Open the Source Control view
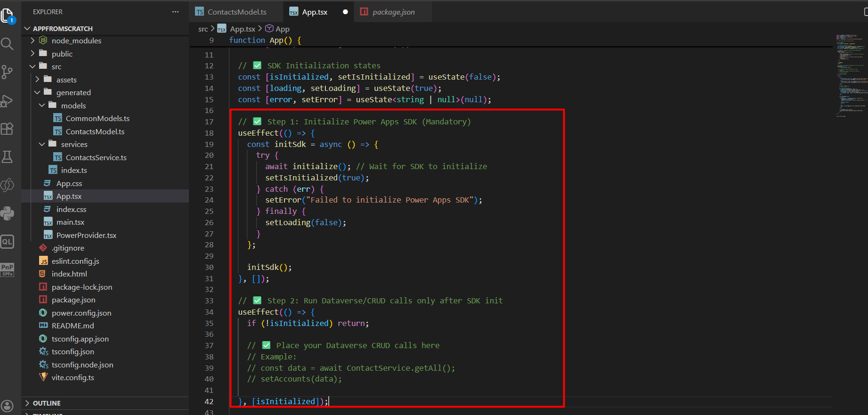This screenshot has width=868, height=415. [x=7, y=72]
